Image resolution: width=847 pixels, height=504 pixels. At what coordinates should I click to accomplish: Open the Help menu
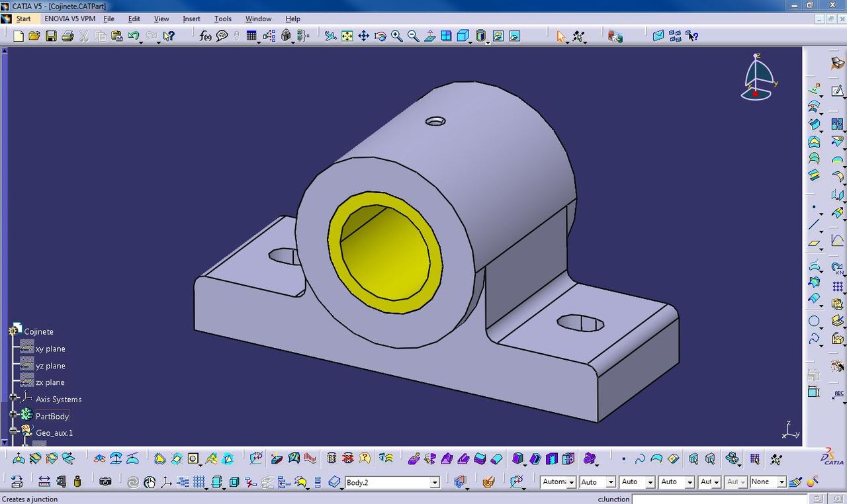tap(292, 19)
